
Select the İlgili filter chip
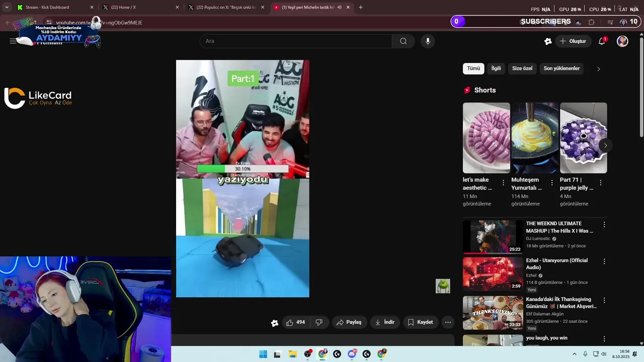[x=496, y=68]
